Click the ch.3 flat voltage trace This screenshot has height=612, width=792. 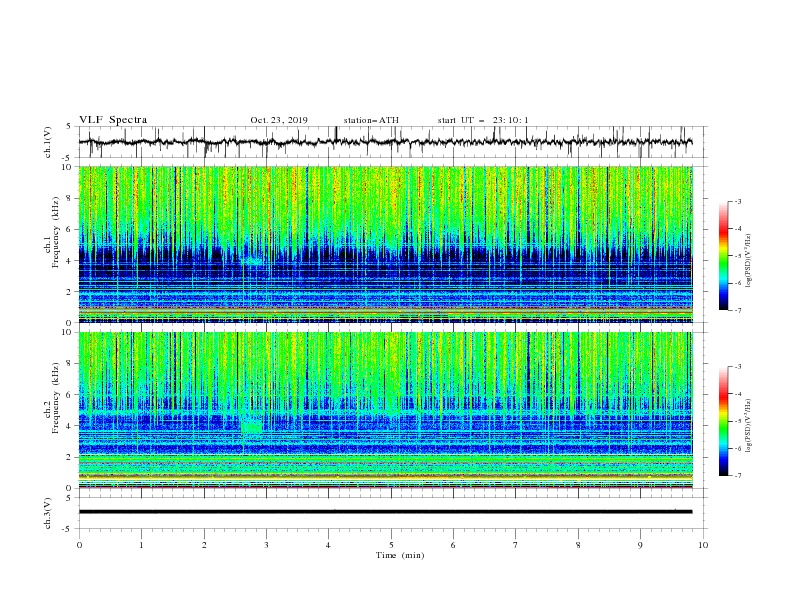pos(385,512)
